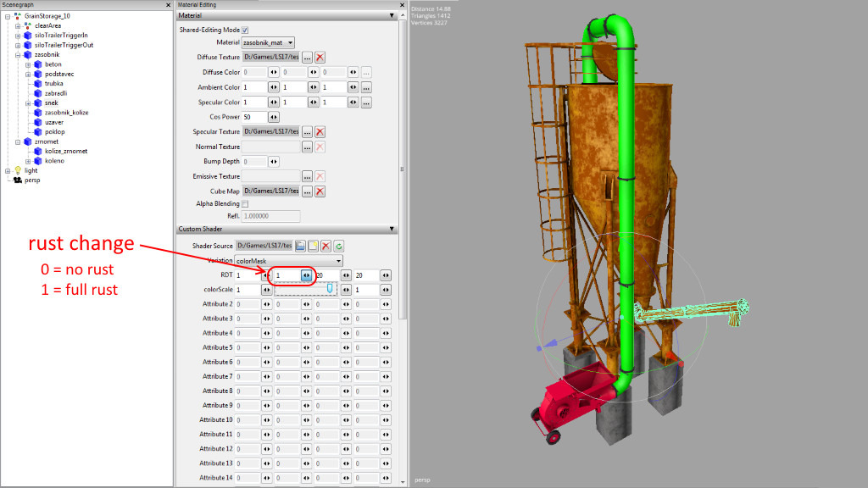This screenshot has width=868, height=488.
Task: Click the colorScale slider handle
Action: point(330,289)
